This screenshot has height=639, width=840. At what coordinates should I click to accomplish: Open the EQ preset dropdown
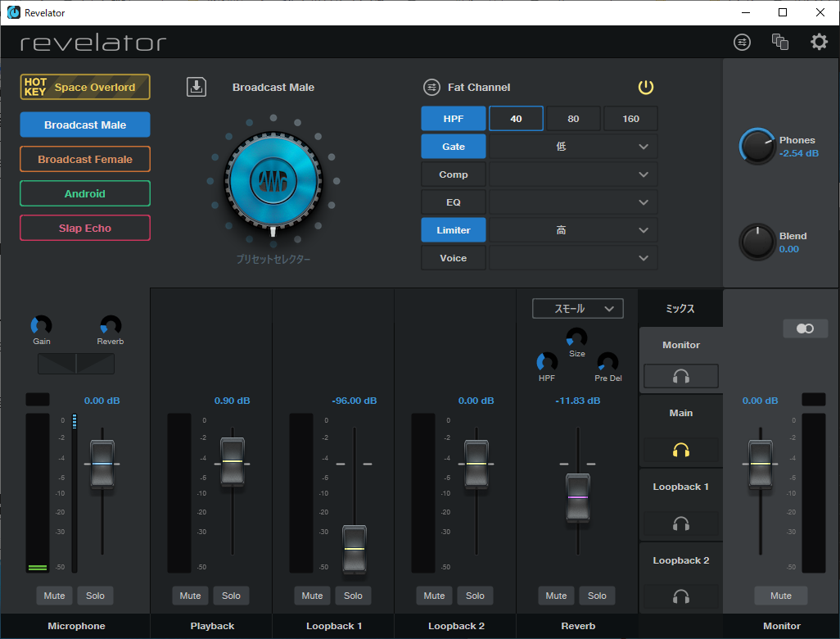coord(573,202)
